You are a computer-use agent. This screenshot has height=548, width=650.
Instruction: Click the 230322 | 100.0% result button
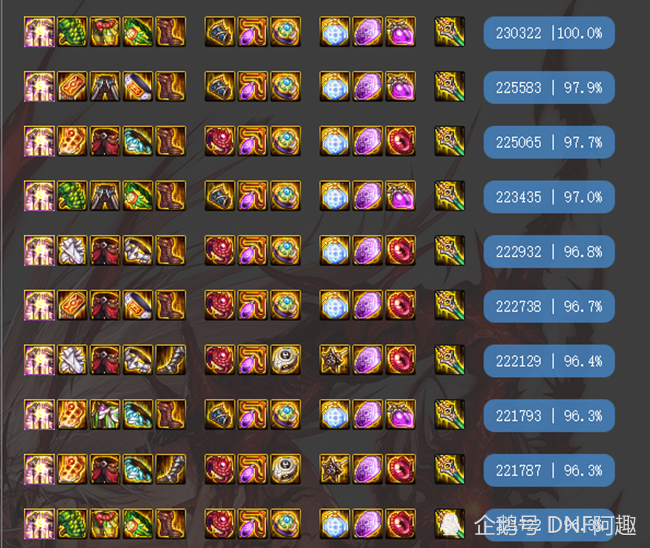point(549,33)
